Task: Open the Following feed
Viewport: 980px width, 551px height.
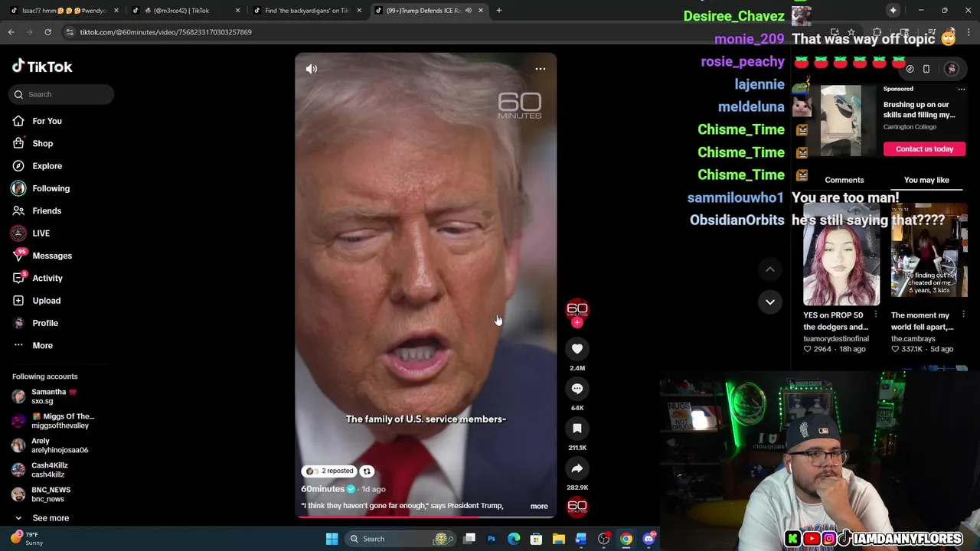Action: 51,188
